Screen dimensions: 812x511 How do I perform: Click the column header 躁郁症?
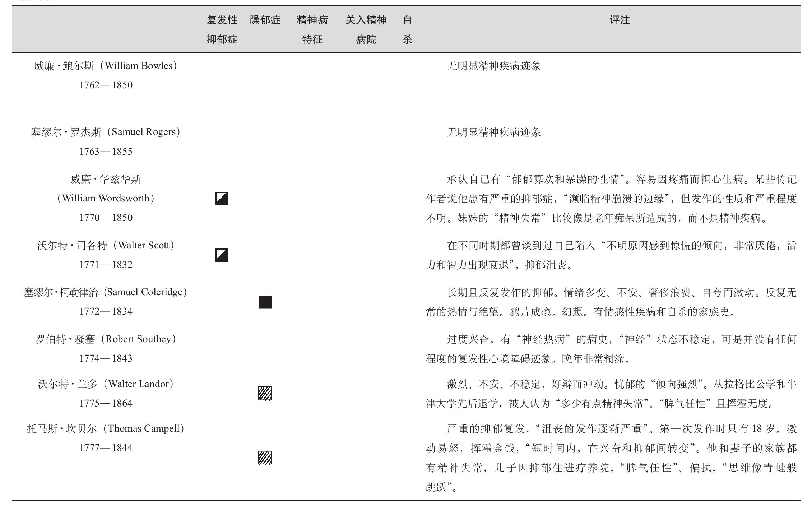click(265, 20)
